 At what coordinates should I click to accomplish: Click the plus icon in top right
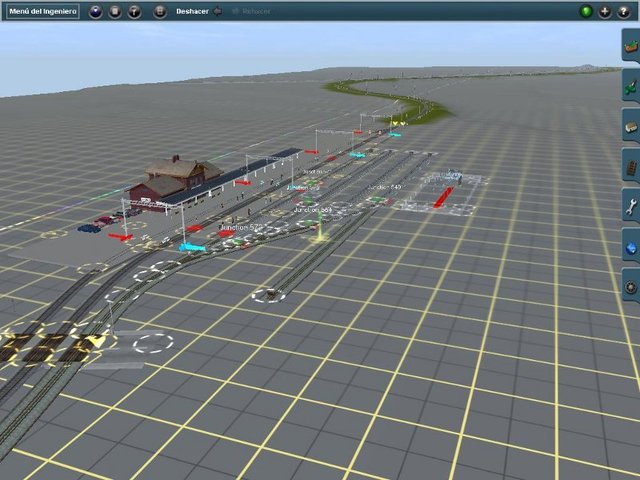pos(605,11)
